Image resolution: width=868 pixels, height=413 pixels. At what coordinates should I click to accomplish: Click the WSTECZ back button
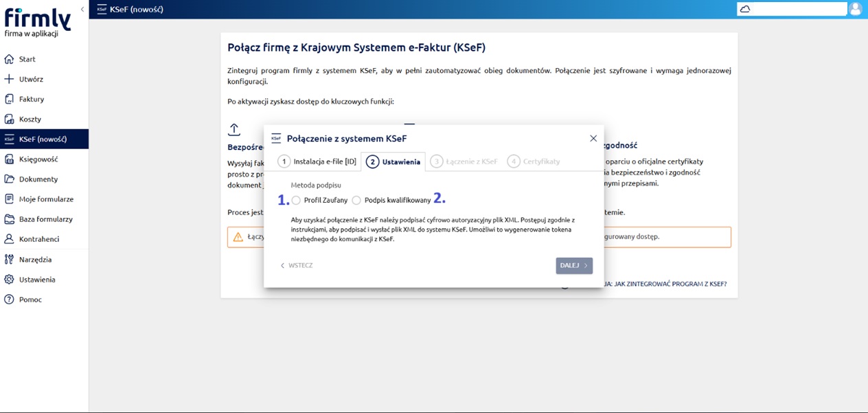296,265
